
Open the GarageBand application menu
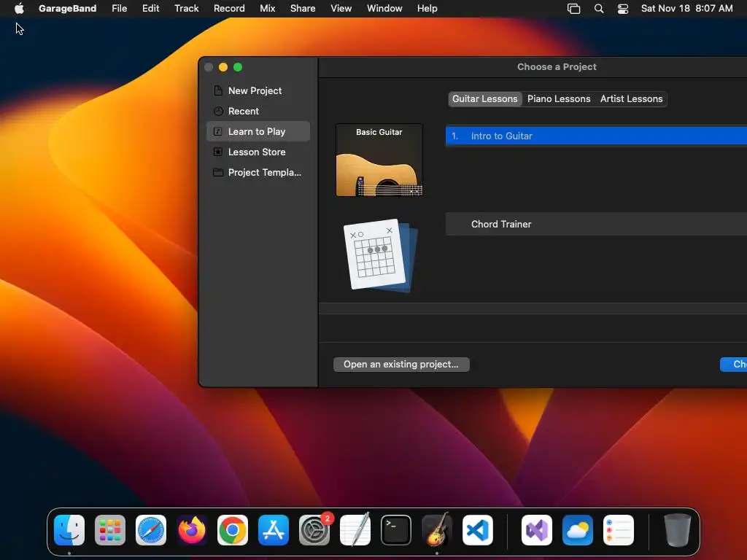pyautogui.click(x=67, y=8)
